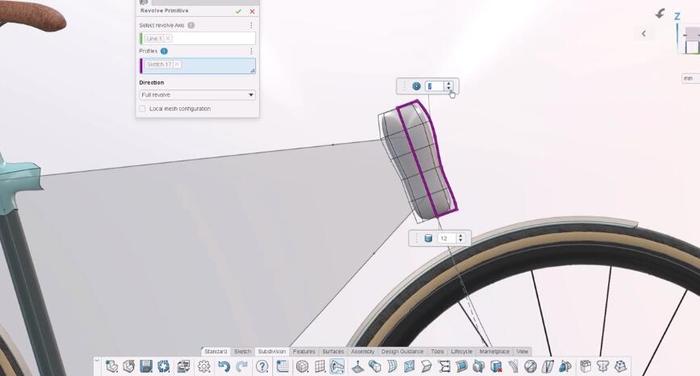Click the blue box extrude subdivision icon
The width and height of the screenshot is (700, 376).
tap(375, 367)
